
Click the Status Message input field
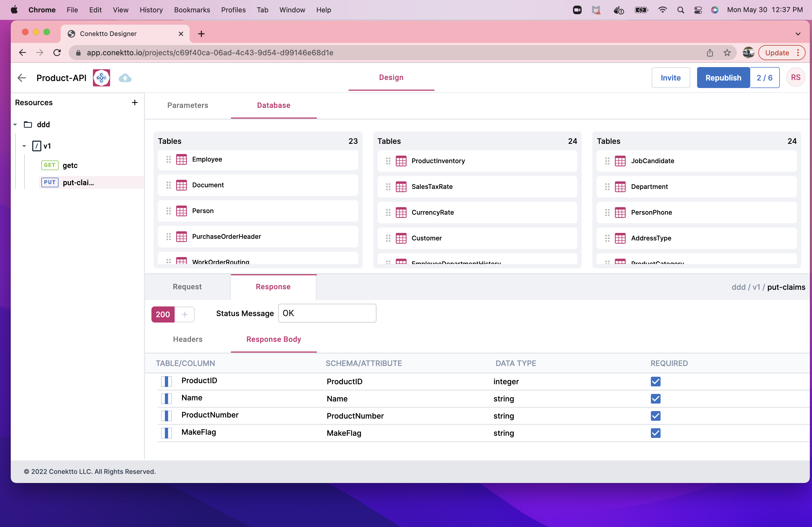coord(327,313)
